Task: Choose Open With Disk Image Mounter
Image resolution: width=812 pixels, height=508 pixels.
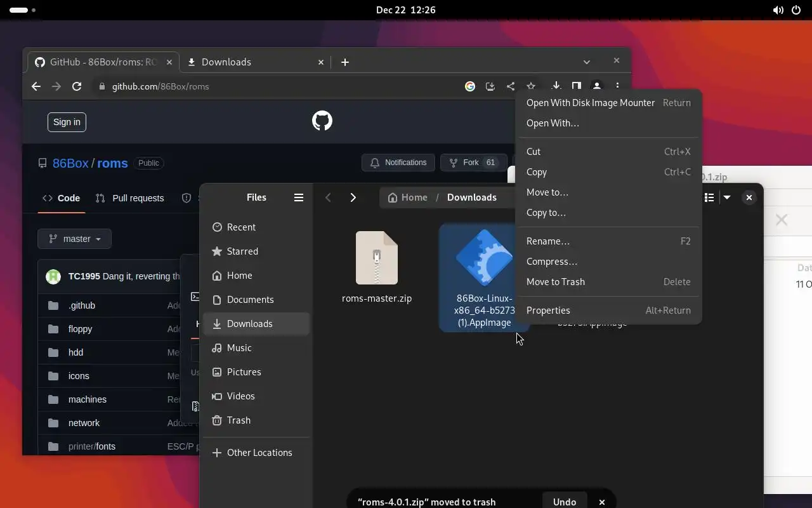Action: [608, 103]
